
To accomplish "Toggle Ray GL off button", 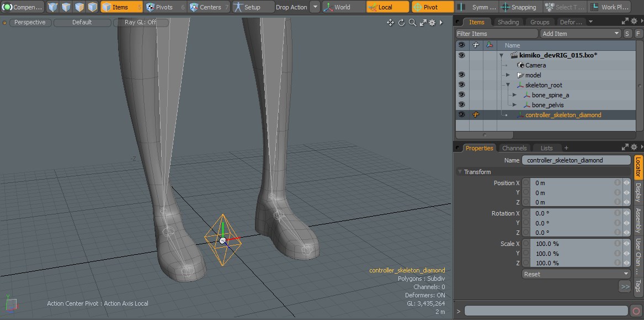I will pyautogui.click(x=141, y=22).
